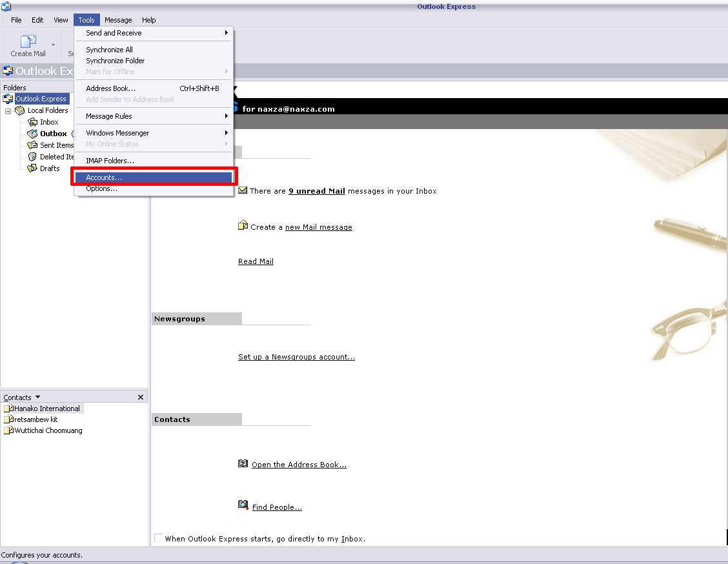Click the Contacts section header on the start page
Viewport: 728px width, 564px height.
click(x=197, y=419)
